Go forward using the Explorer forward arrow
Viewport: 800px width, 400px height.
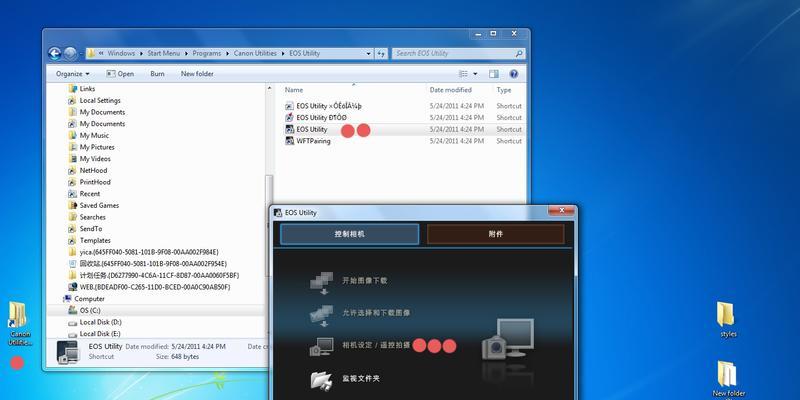70,53
